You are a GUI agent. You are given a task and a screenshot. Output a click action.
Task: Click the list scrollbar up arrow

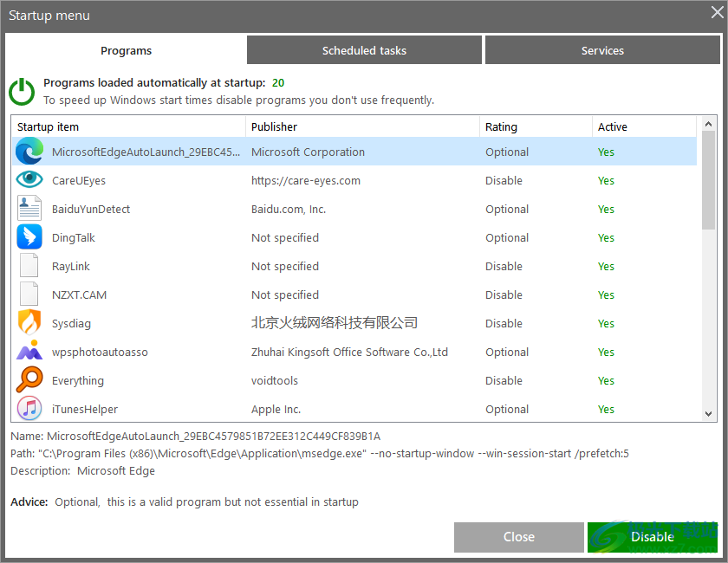coord(708,124)
